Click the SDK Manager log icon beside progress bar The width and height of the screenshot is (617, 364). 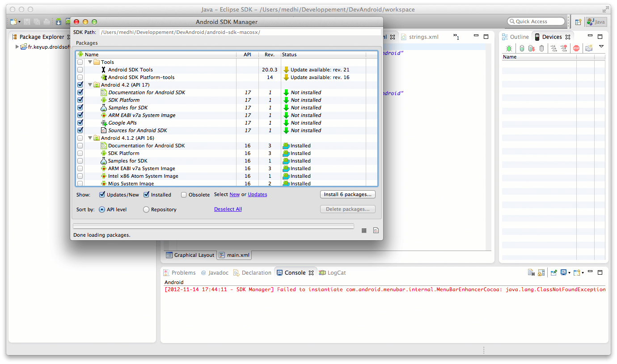click(x=376, y=230)
